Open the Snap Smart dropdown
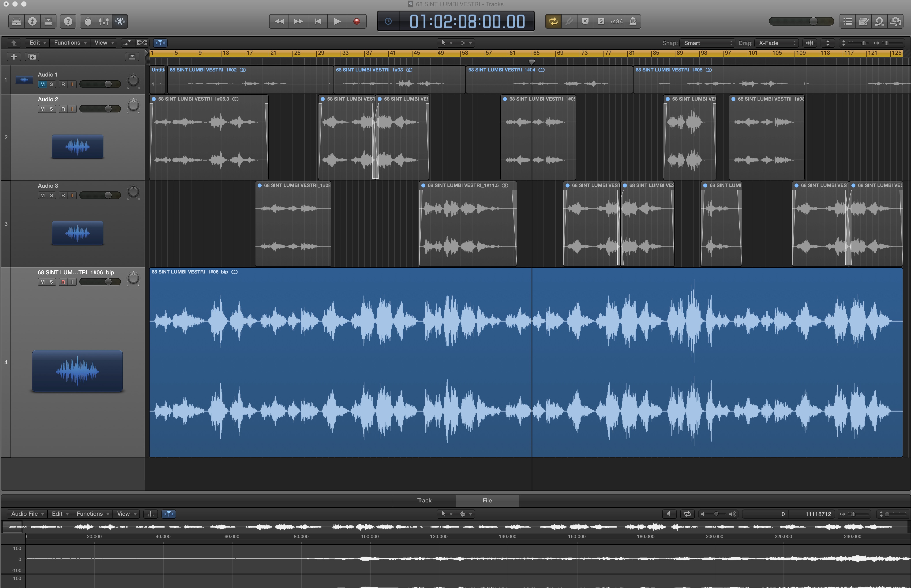Screen dimensions: 911x588 (707, 43)
